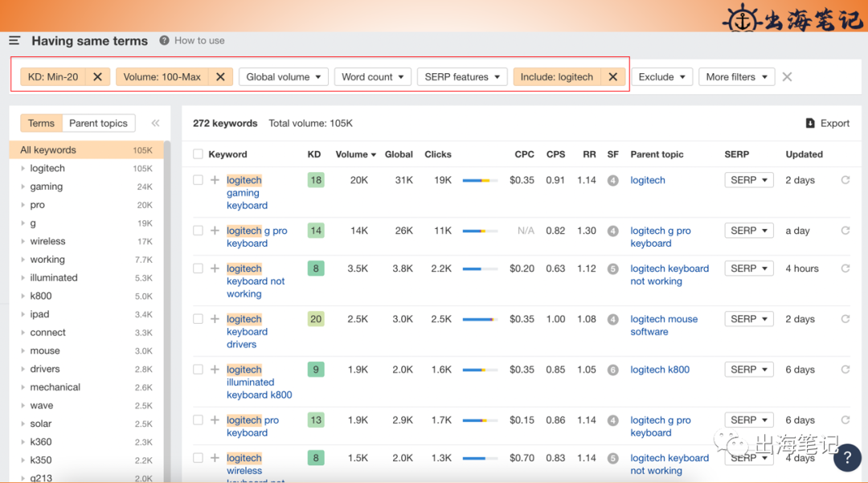Open the chat help bubble
The image size is (868, 483).
pyautogui.click(x=847, y=457)
